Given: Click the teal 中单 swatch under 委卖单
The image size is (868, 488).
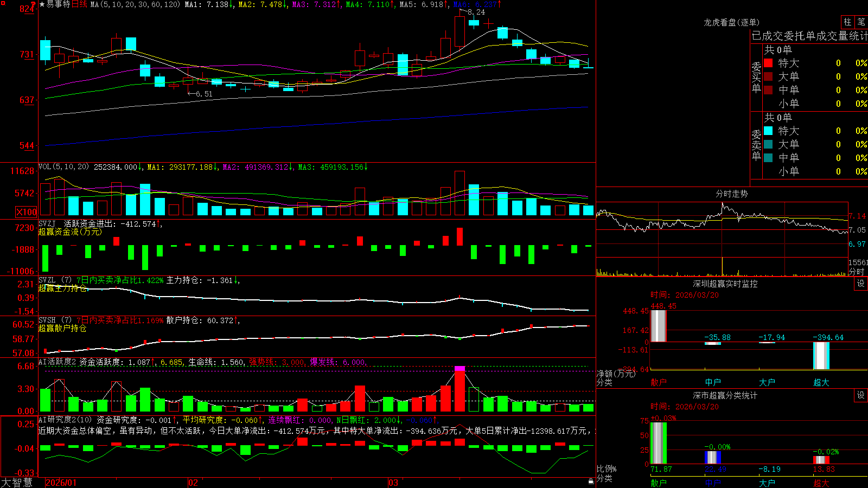Looking at the screenshot, I should (768, 158).
